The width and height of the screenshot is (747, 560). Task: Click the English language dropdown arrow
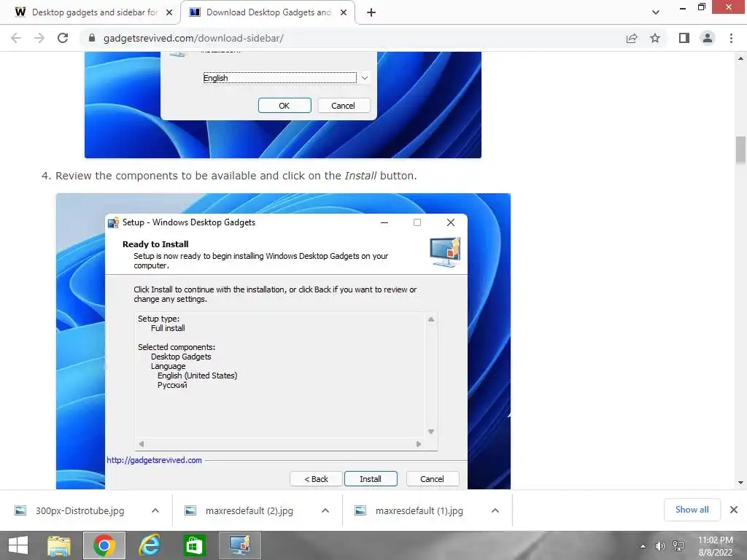[x=365, y=77]
